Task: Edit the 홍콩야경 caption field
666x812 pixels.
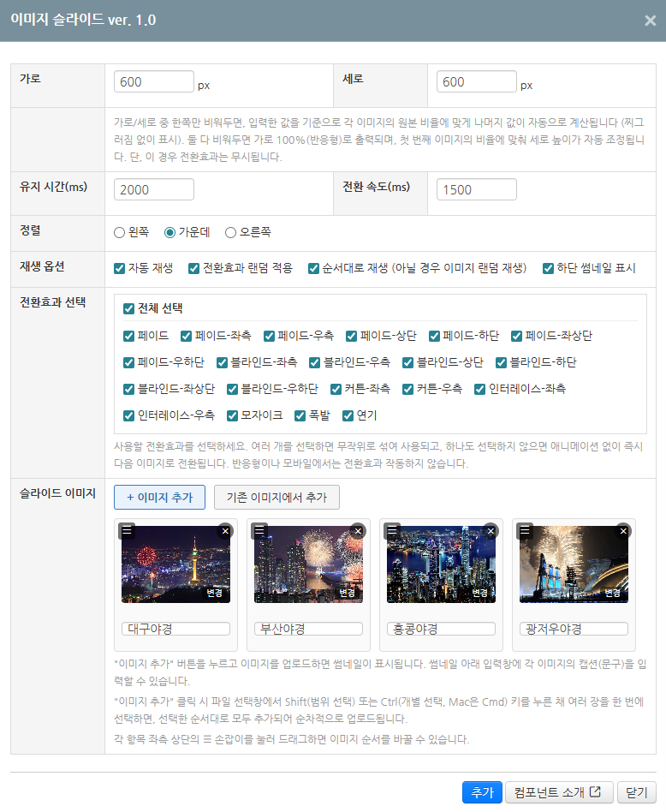Action: point(442,629)
